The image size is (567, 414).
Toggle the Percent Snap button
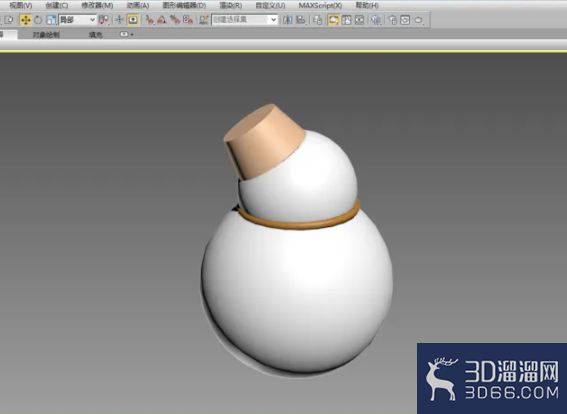(x=175, y=20)
